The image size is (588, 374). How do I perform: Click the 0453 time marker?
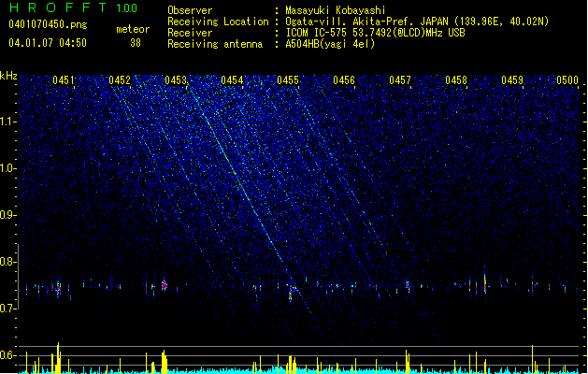176,80
